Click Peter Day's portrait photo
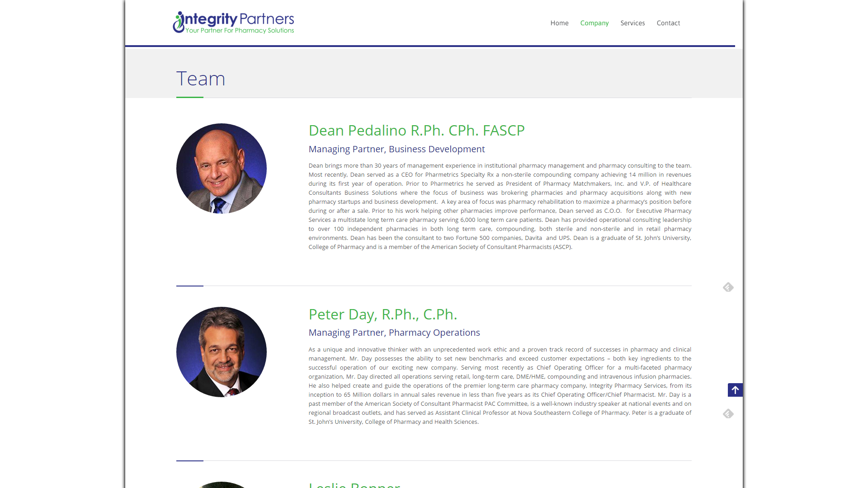The height and width of the screenshot is (488, 868). [x=222, y=352]
